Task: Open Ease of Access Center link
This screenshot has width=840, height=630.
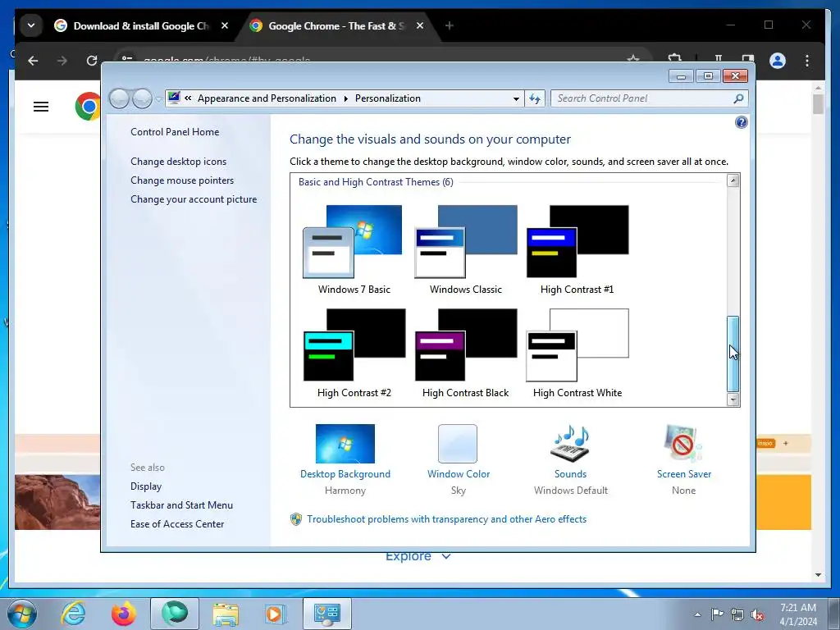Action: tap(177, 523)
